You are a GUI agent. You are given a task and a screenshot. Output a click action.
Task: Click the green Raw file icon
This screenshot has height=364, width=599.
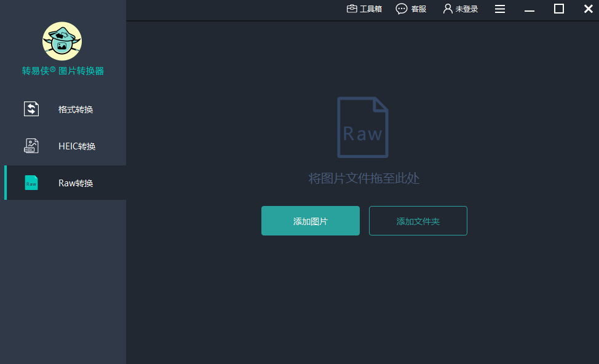click(31, 183)
